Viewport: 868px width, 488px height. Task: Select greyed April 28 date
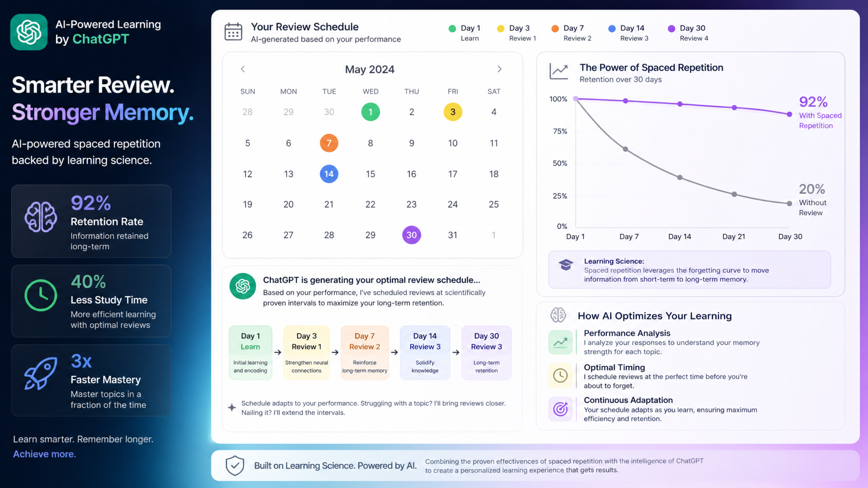click(248, 112)
